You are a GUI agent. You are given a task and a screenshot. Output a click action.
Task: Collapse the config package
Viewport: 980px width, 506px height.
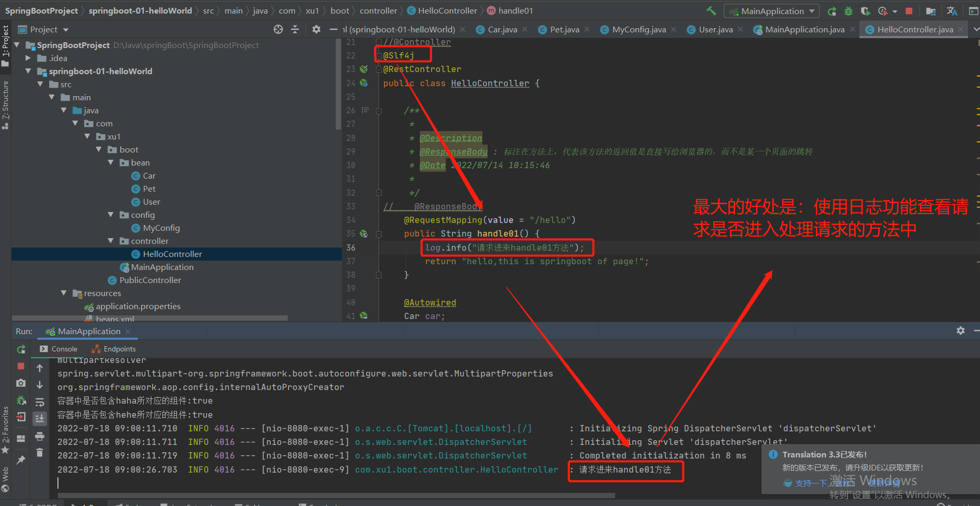click(x=111, y=215)
